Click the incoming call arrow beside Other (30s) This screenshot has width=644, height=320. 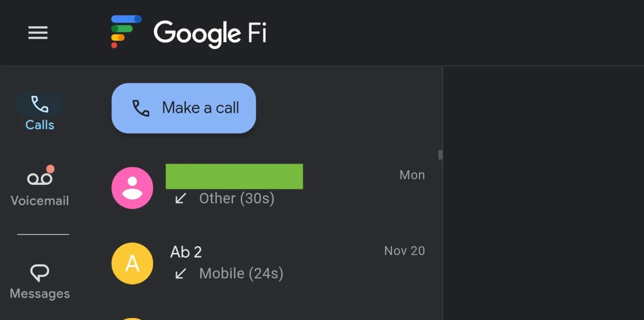(x=181, y=199)
